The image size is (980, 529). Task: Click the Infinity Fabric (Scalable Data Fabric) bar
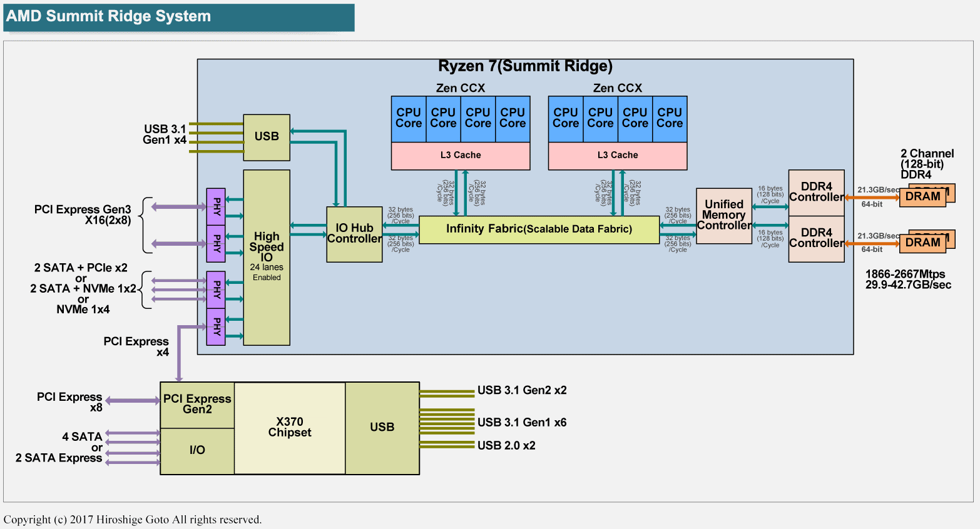(x=539, y=229)
